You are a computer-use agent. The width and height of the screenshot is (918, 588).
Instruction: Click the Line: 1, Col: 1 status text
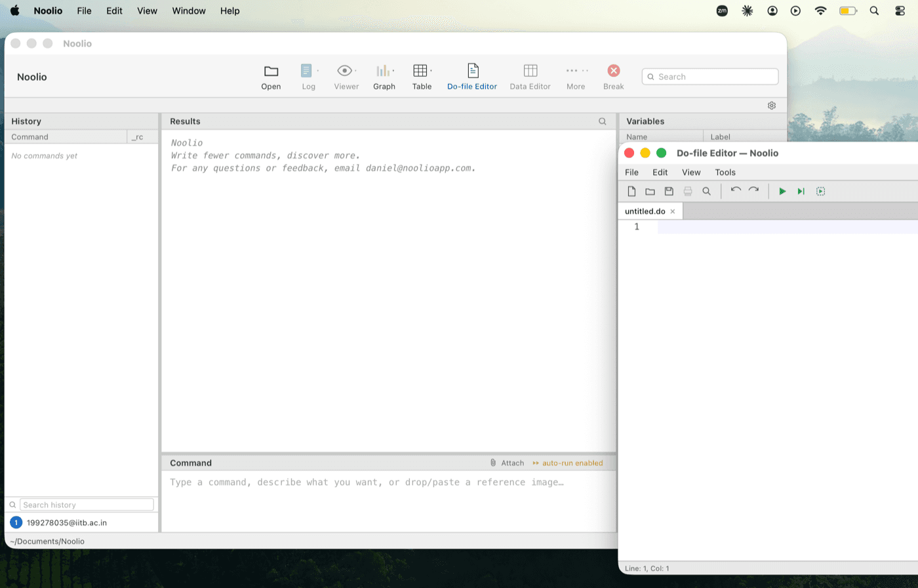(647, 568)
